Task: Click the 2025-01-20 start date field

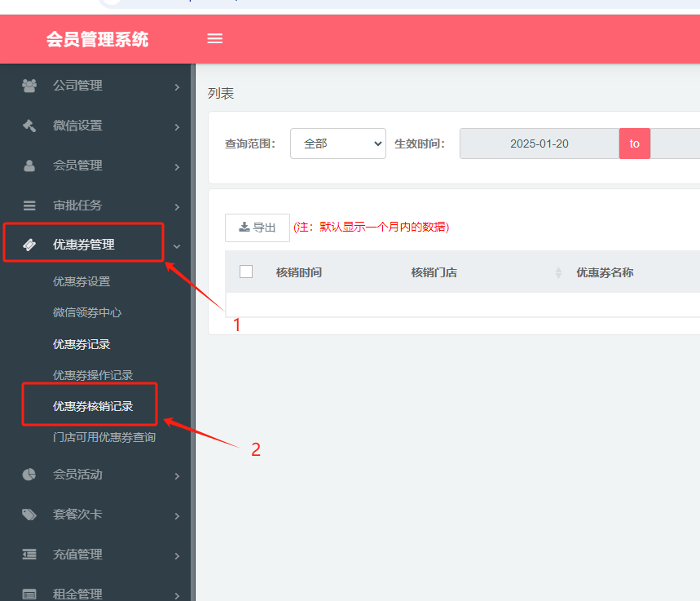Action: pyautogui.click(x=539, y=144)
